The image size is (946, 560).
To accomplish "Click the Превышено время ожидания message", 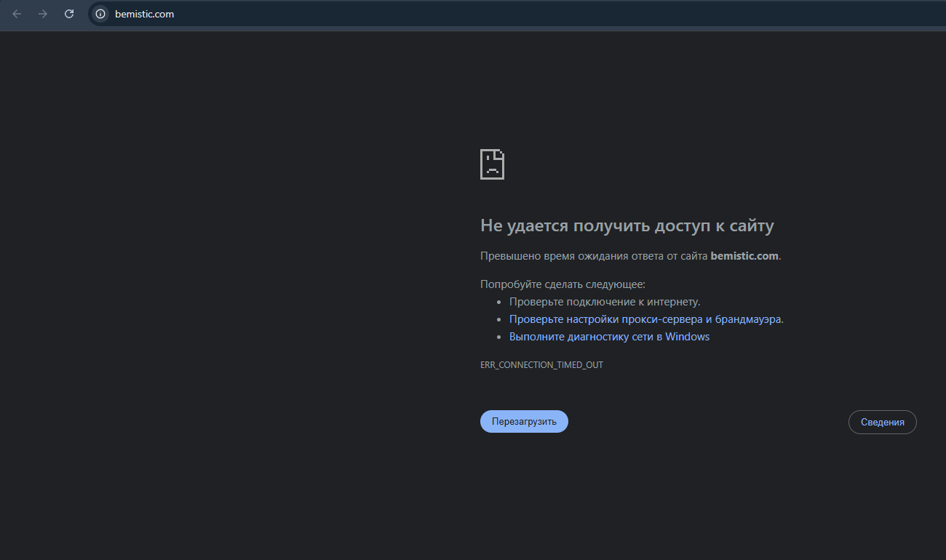I will pyautogui.click(x=630, y=256).
